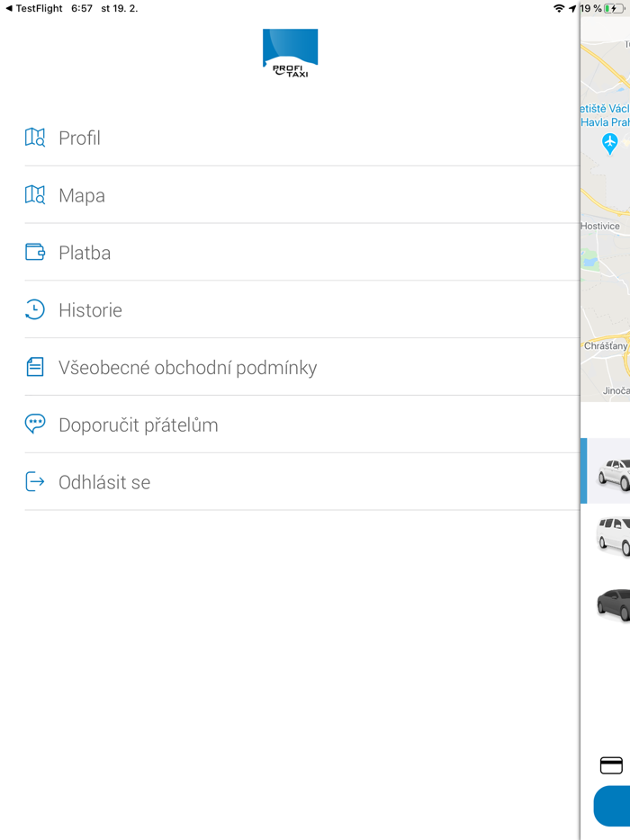The width and height of the screenshot is (630, 840).
Task: Click the document icon for obchodní podmínky
Action: [34, 367]
